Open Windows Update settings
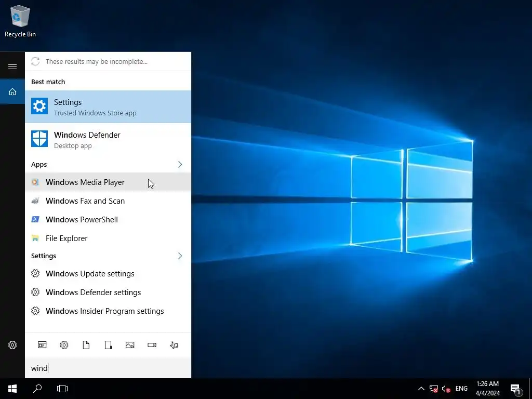This screenshot has height=399, width=532. [108, 273]
